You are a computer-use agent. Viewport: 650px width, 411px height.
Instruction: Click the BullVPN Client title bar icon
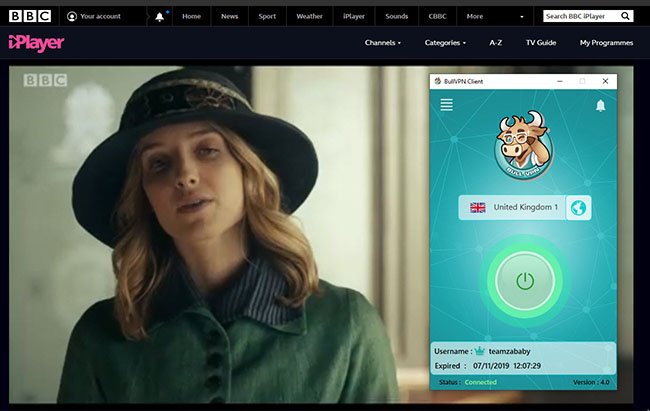[437, 81]
